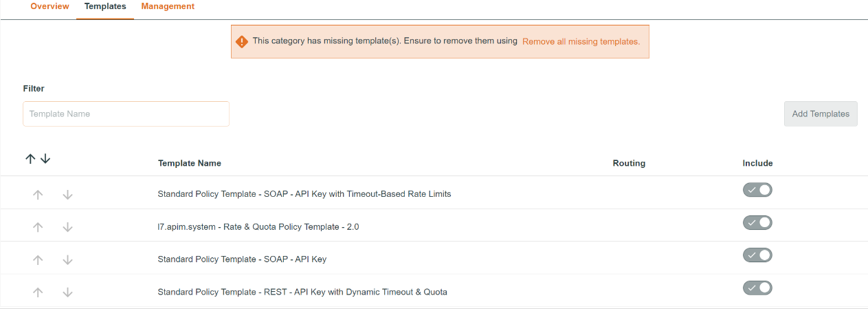This screenshot has height=309, width=868.
Task: Click the Remove all missing templates link
Action: click(x=581, y=41)
